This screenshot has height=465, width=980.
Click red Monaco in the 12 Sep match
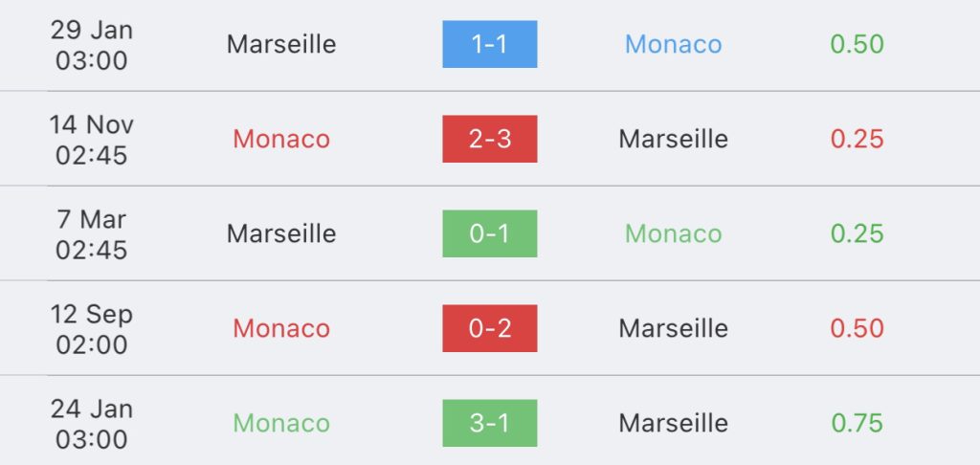pyautogui.click(x=281, y=328)
